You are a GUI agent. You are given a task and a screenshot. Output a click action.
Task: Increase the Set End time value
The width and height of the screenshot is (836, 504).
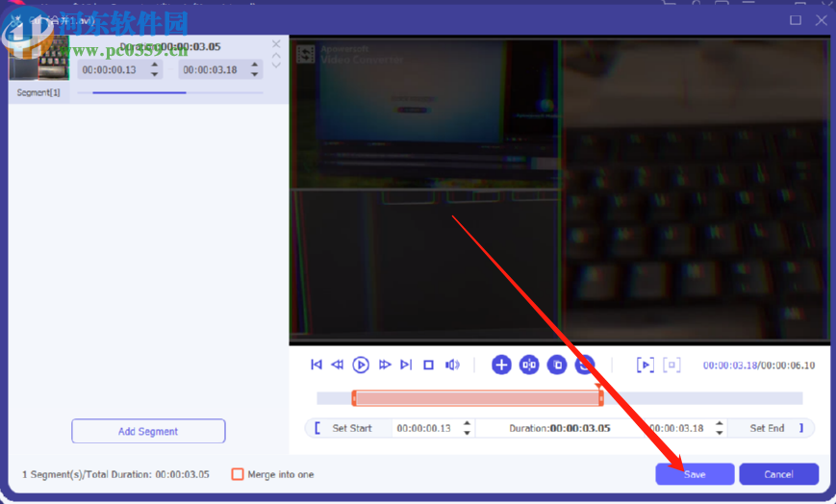pyautogui.click(x=720, y=423)
